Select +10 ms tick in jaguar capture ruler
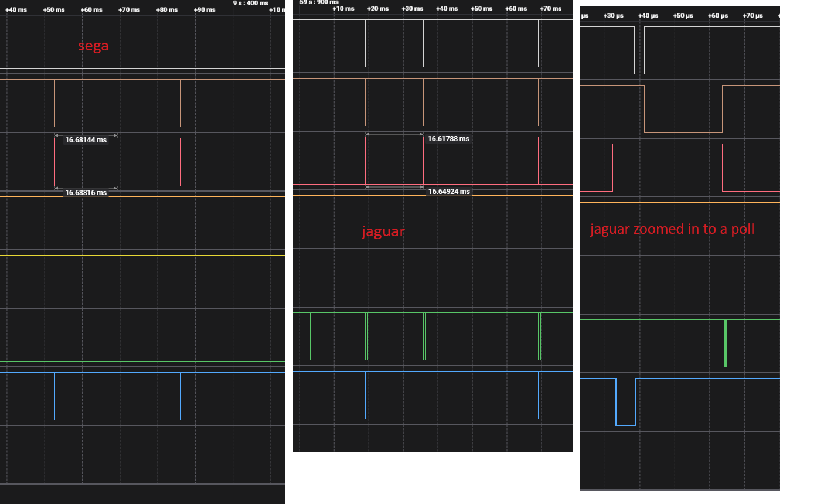 (x=343, y=9)
